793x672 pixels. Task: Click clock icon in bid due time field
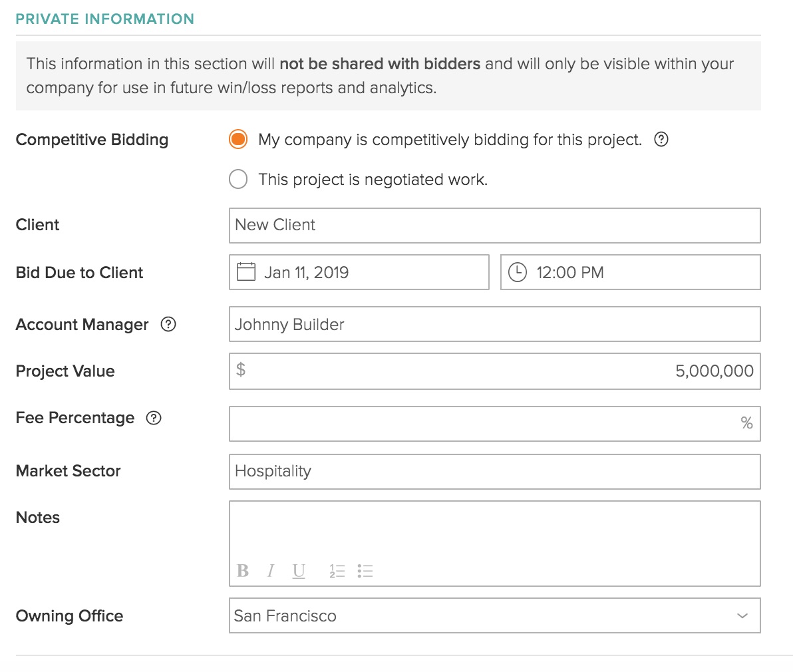tap(517, 272)
